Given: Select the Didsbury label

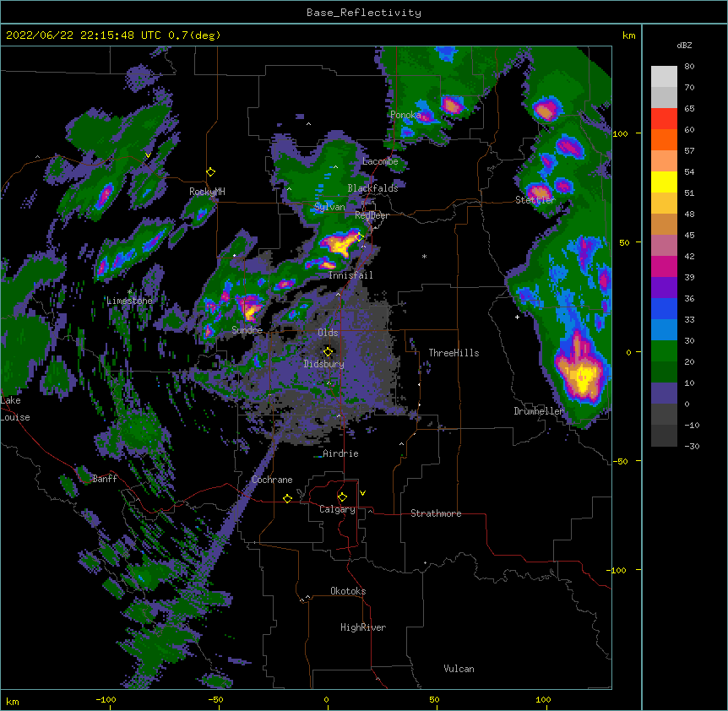Looking at the screenshot, I should click(x=324, y=364).
